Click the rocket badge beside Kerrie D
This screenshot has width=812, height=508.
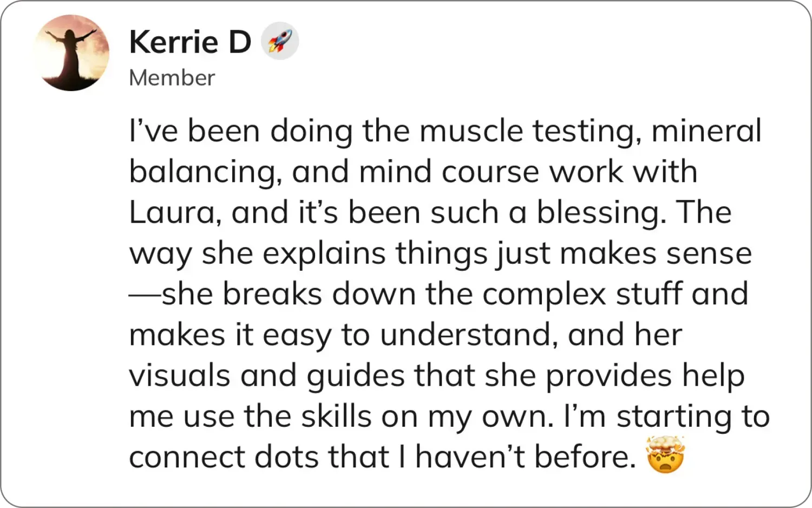[280, 41]
